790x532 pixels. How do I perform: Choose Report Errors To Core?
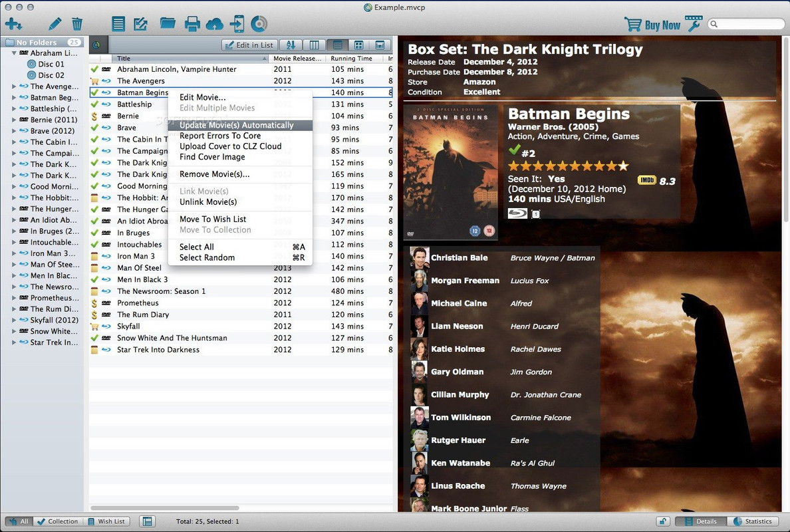[x=240, y=136]
